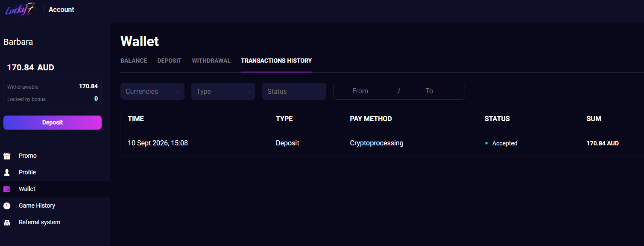Click the Cryptoprocessing pay method cell
644x246 pixels.
(x=377, y=143)
